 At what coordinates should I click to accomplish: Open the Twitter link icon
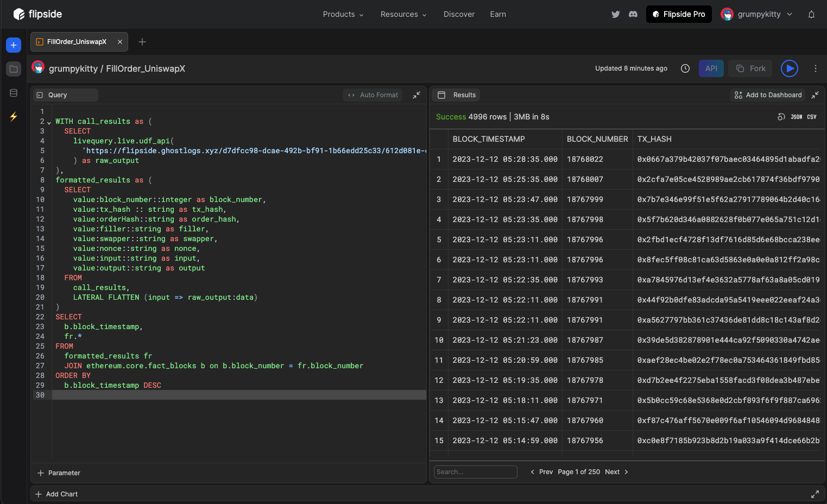(615, 15)
